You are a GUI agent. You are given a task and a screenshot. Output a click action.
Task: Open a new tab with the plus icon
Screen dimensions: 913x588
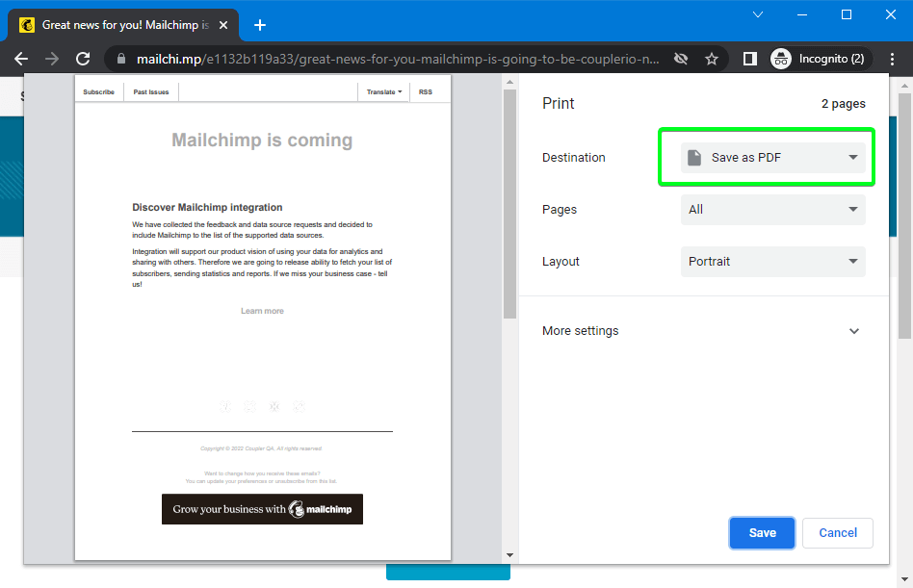pyautogui.click(x=260, y=25)
